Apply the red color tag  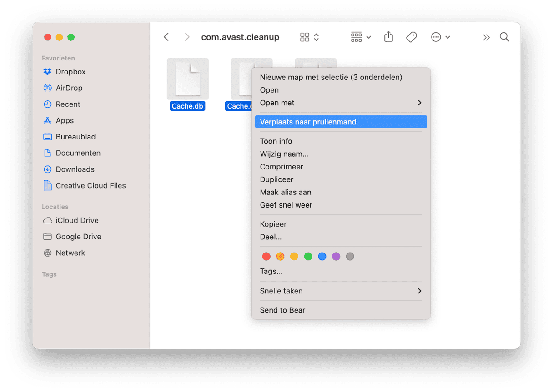266,257
